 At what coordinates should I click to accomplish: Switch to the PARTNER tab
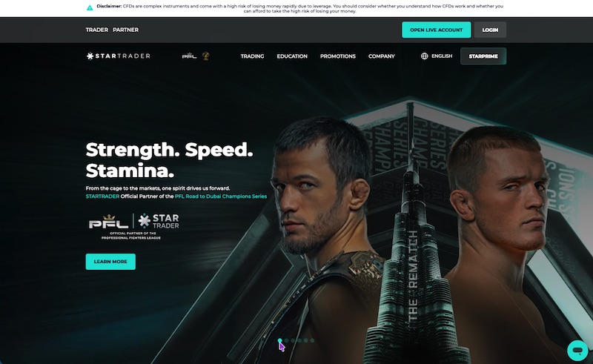point(125,30)
